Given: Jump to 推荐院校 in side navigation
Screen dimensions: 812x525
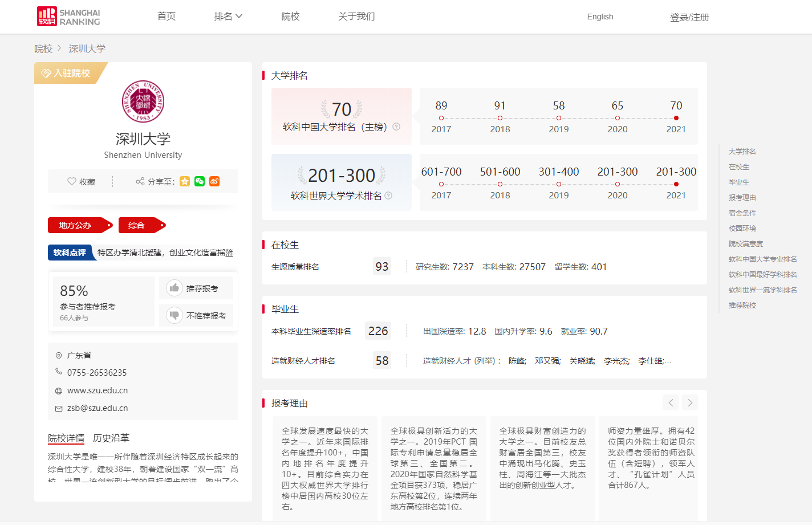Looking at the screenshot, I should coord(742,306).
